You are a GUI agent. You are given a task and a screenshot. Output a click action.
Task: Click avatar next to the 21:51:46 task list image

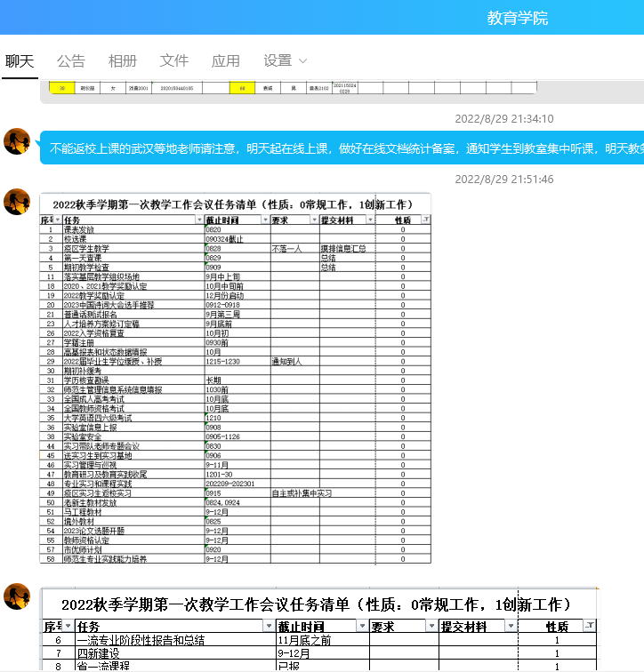(17, 202)
